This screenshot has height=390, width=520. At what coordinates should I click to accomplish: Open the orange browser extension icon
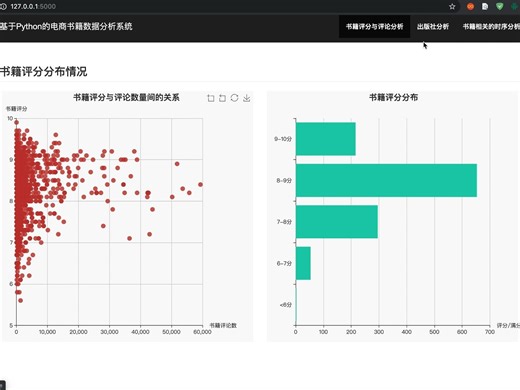pyautogui.click(x=470, y=6)
